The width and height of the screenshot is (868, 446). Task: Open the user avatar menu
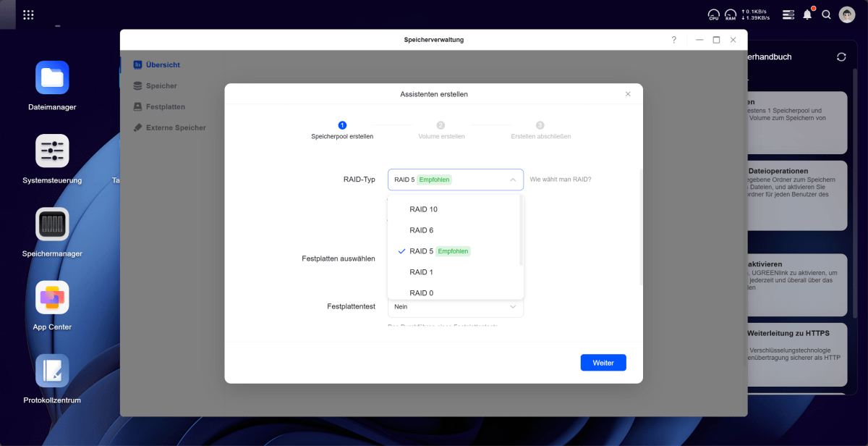847,14
